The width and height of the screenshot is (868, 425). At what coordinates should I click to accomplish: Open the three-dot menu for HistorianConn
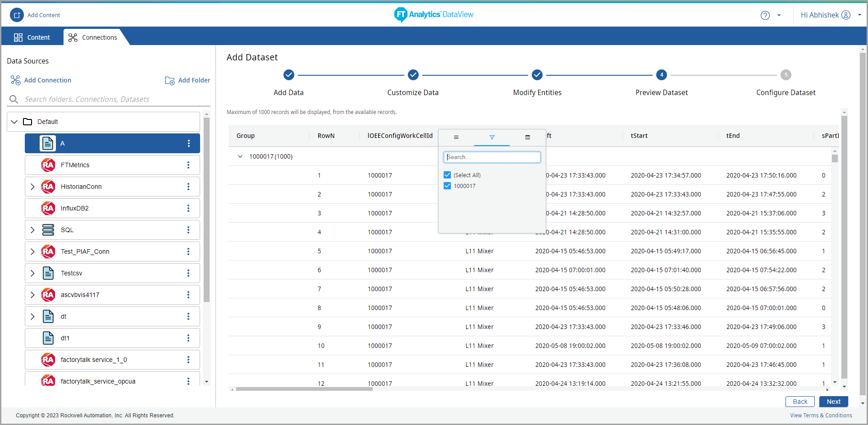188,187
